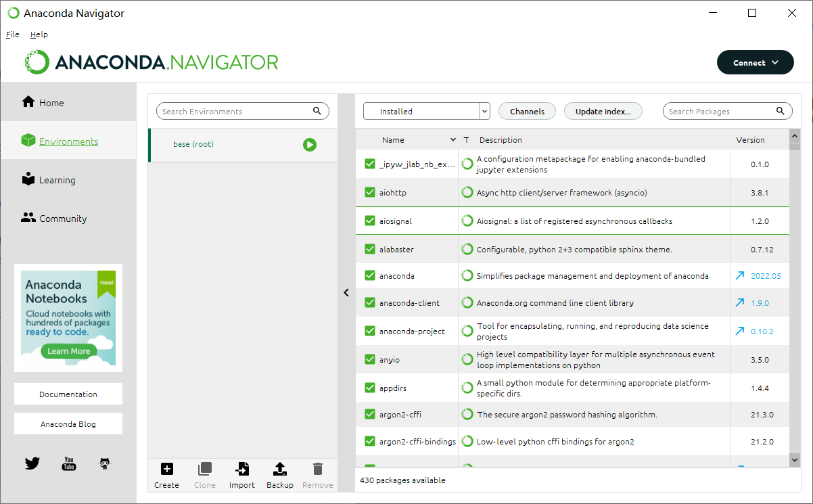
Task: Open the File menu
Action: click(x=12, y=35)
